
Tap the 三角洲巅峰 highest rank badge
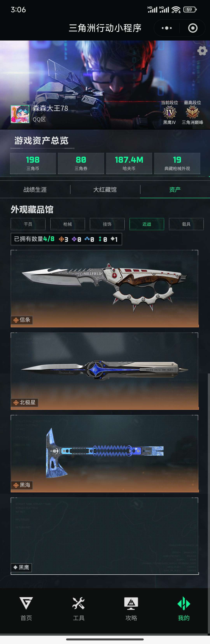click(x=192, y=112)
